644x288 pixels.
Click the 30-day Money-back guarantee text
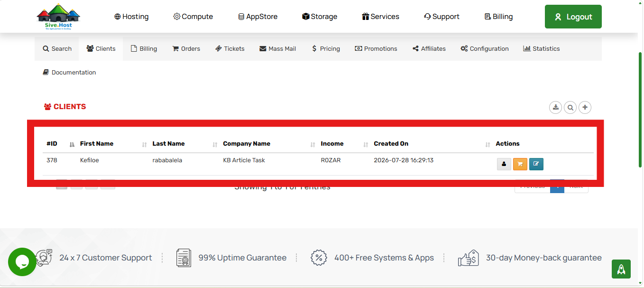point(543,258)
